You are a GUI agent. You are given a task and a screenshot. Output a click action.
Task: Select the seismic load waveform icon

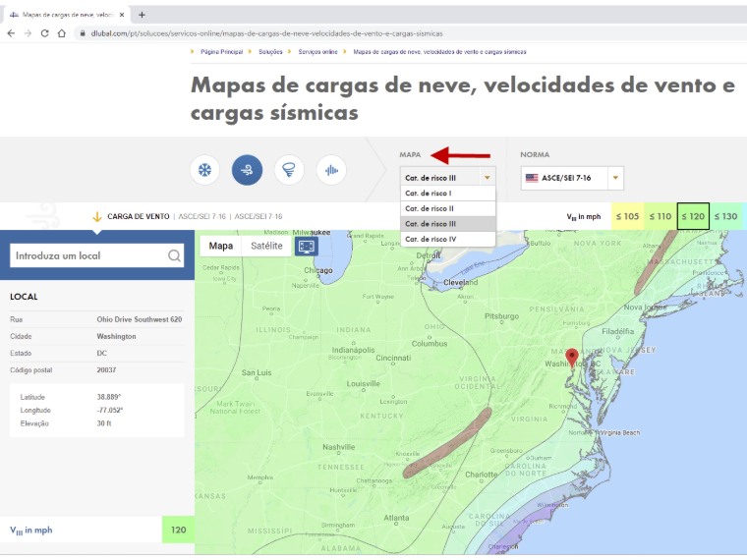331,170
